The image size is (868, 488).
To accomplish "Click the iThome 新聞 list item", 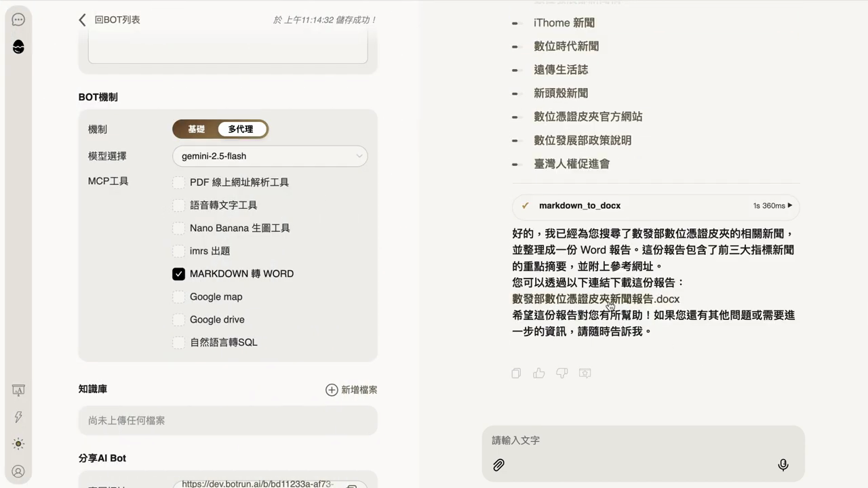I will coord(564,23).
